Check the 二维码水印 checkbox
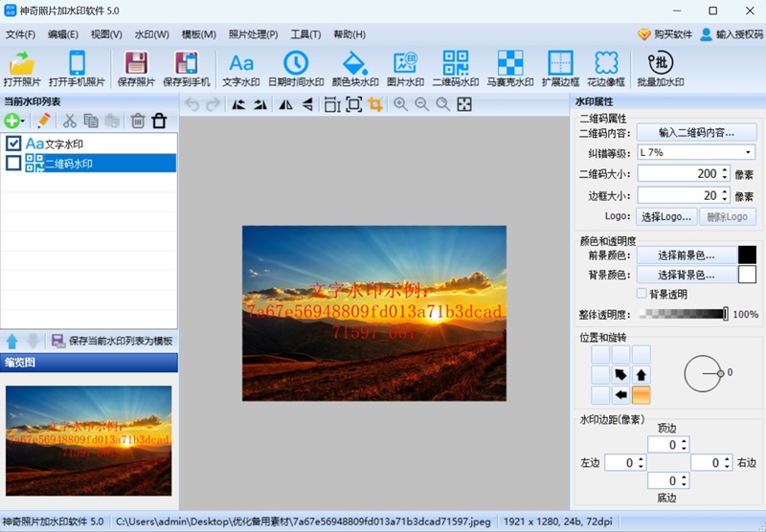 (13, 163)
